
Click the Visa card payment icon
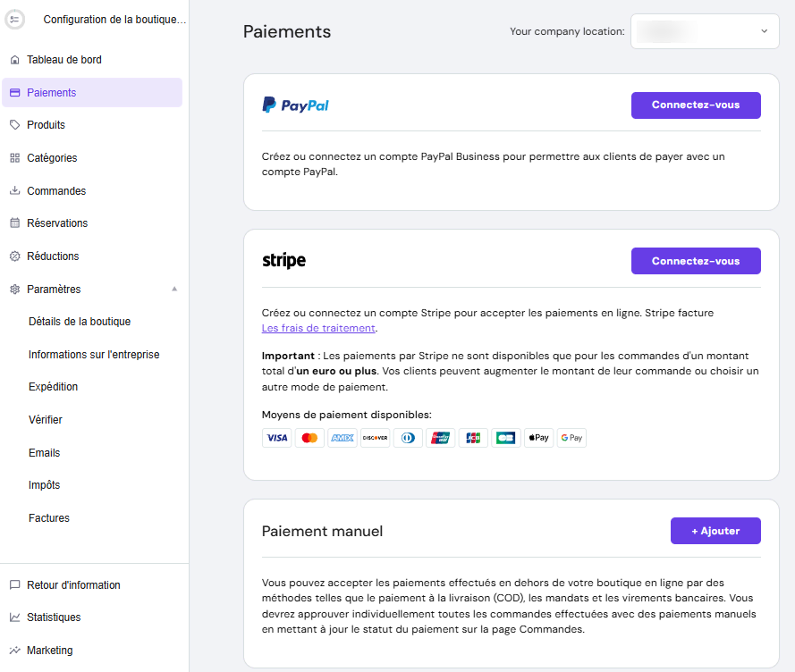pyautogui.click(x=276, y=438)
